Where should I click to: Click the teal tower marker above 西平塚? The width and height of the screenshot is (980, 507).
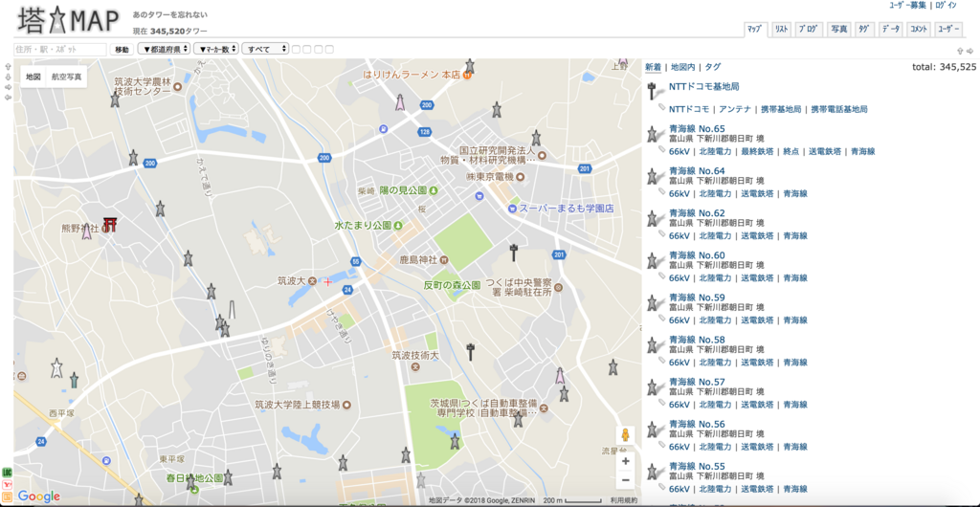pos(74,380)
